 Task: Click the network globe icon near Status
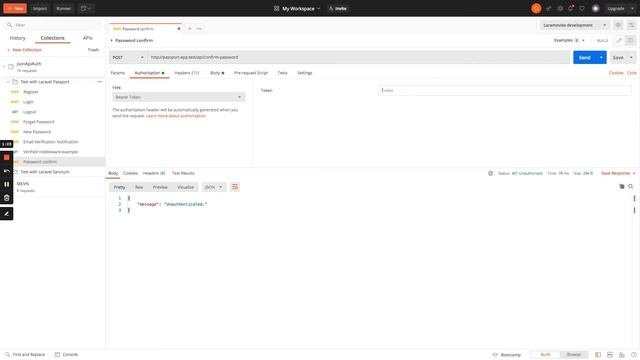(490, 173)
